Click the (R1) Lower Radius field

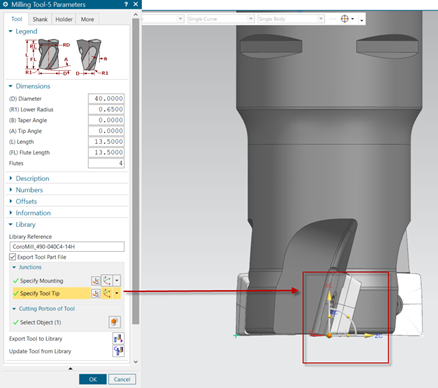106,109
